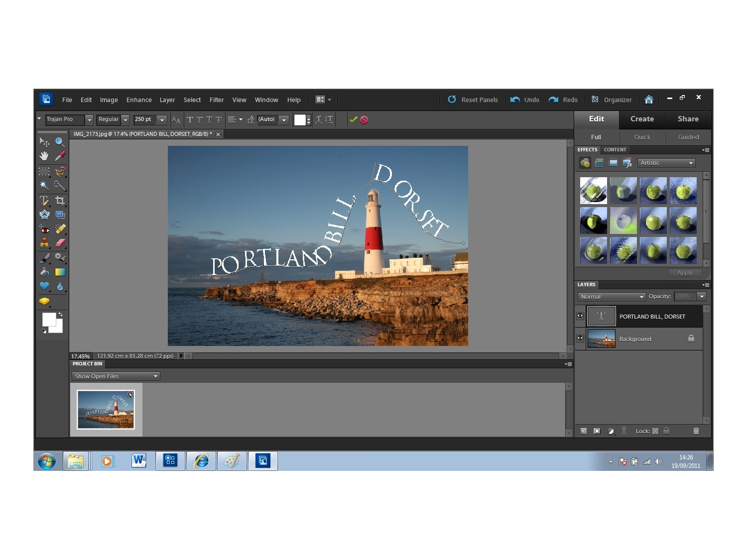
Task: Expand the Artistic effects category dropdown
Action: (x=666, y=163)
